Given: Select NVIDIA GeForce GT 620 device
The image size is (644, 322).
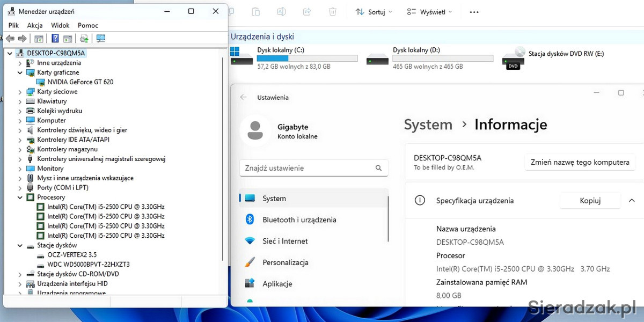Looking at the screenshot, I should 80,82.
